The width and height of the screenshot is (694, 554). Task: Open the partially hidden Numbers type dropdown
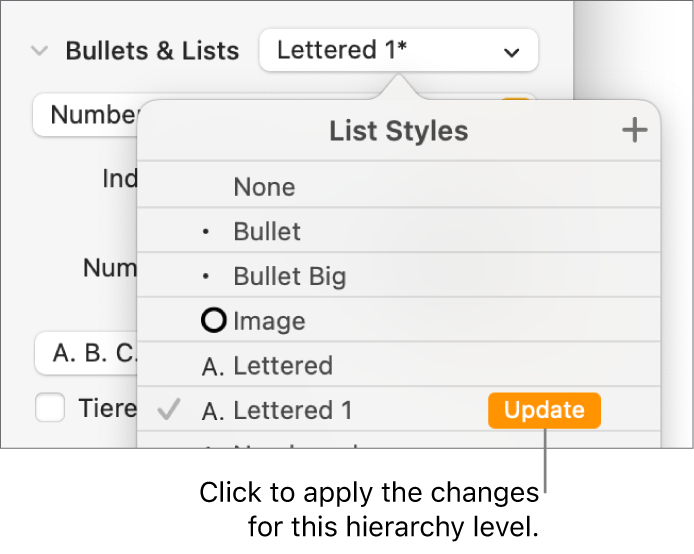tap(85, 115)
